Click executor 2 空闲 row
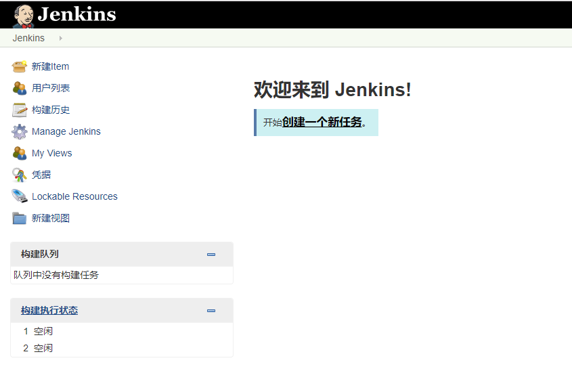The height and width of the screenshot is (392, 572). (x=122, y=348)
